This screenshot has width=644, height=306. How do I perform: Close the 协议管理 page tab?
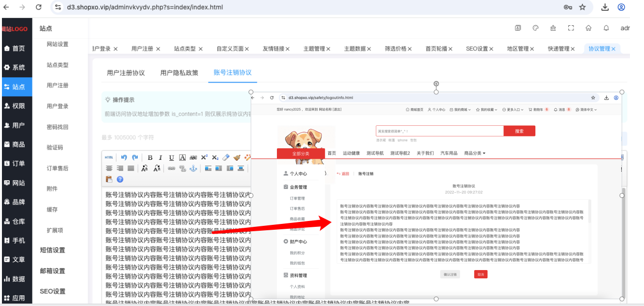click(613, 49)
